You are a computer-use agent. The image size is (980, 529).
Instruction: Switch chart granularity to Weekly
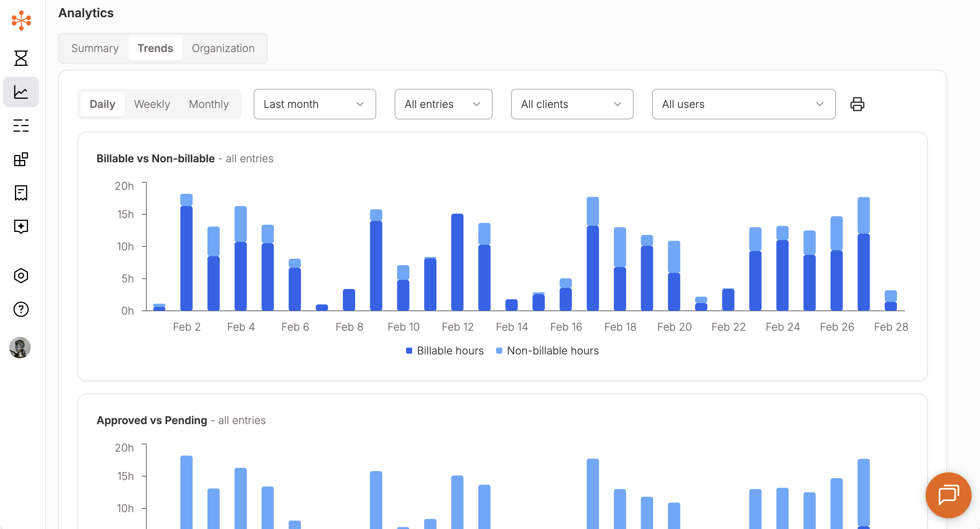pyautogui.click(x=152, y=104)
